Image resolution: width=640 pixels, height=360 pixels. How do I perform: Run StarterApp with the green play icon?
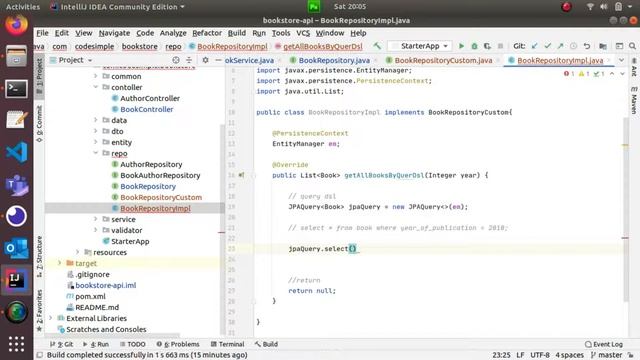[x=461, y=46]
